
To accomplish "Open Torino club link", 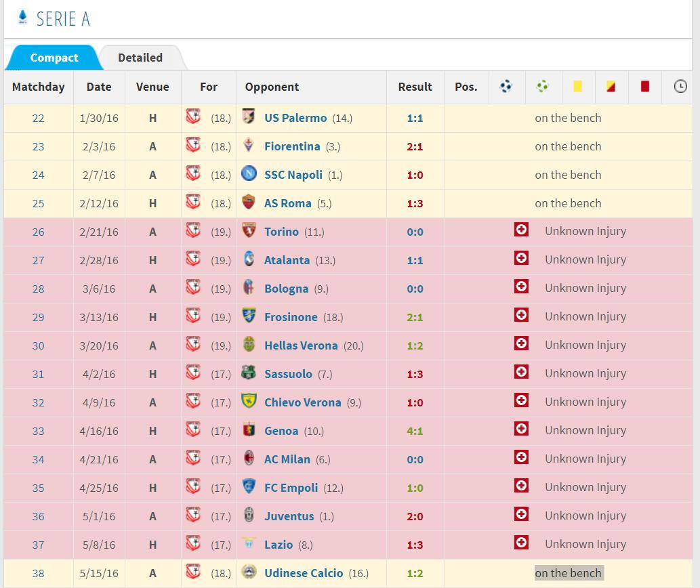I will pos(281,232).
